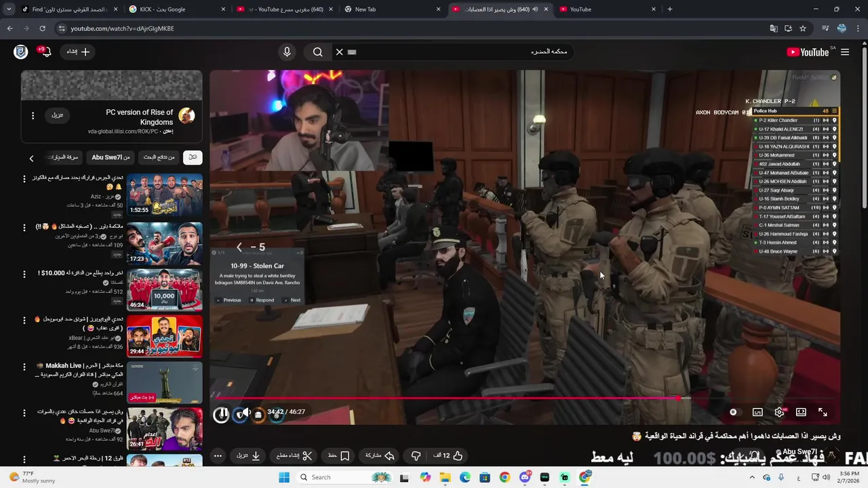Open the account avatar menu
868x488 pixels.
tap(21, 52)
